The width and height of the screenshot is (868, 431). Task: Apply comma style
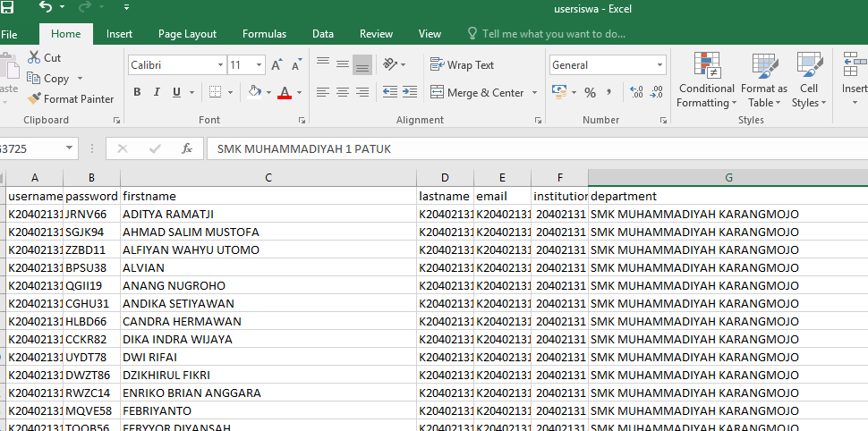pyautogui.click(x=609, y=92)
